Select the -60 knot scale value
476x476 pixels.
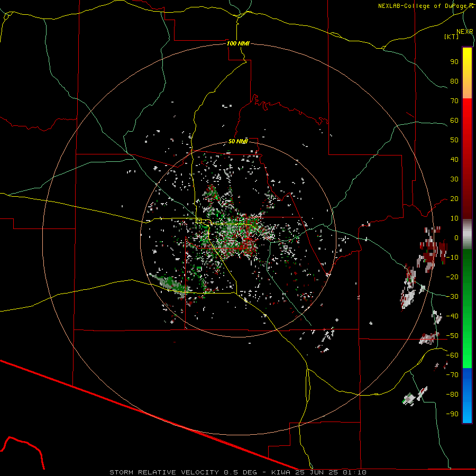(x=452, y=355)
